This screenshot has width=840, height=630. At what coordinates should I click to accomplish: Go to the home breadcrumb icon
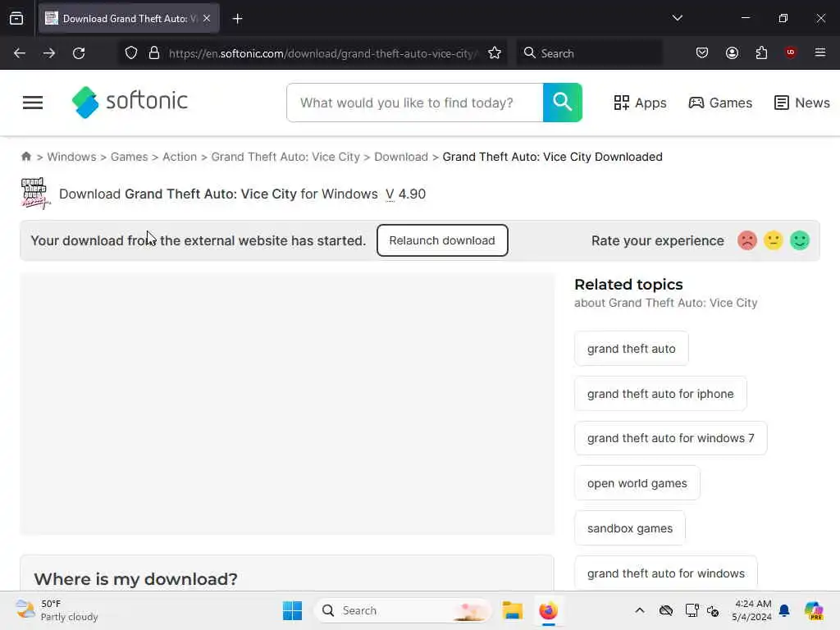click(25, 157)
